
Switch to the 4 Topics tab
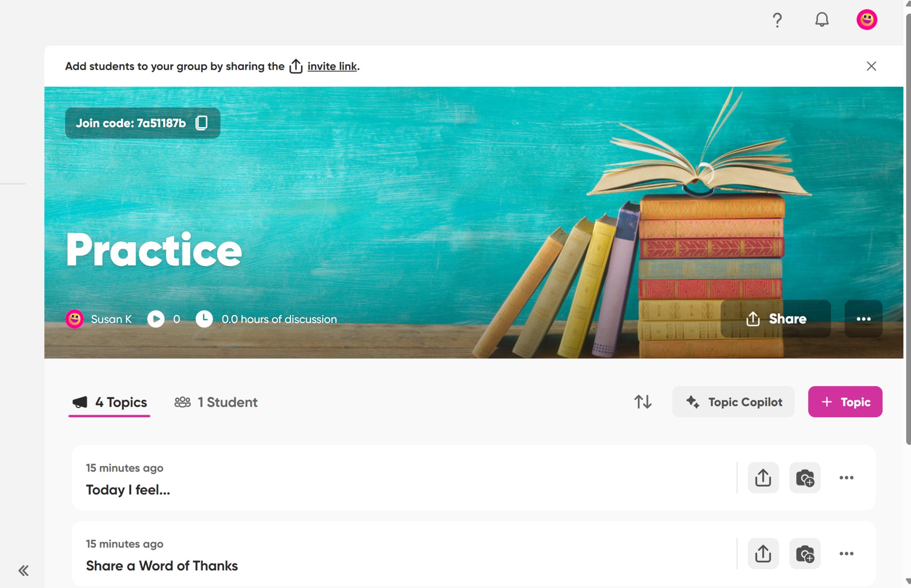(x=110, y=402)
